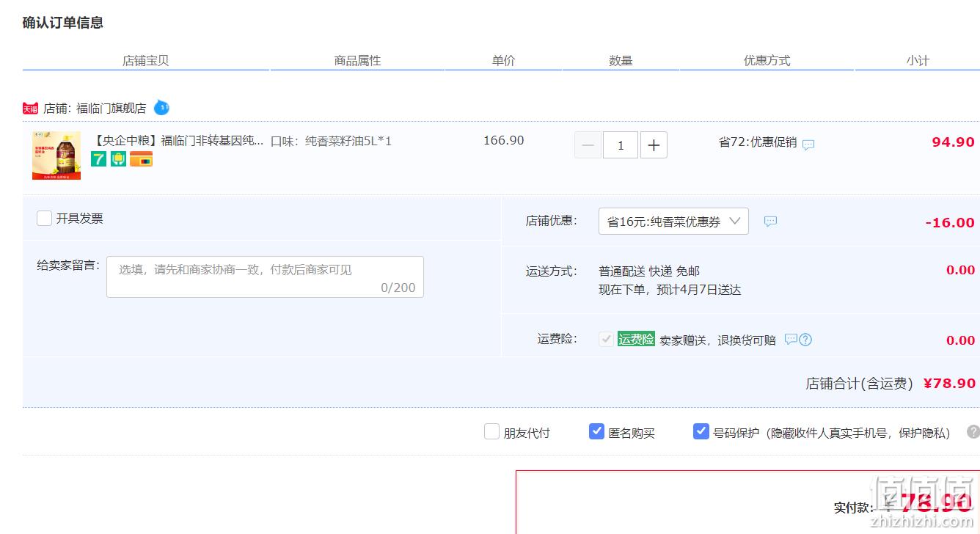Screen dimensions: 980x534
Task: Click the 普通配送 快递 免邮 shipping text
Action: (649, 271)
